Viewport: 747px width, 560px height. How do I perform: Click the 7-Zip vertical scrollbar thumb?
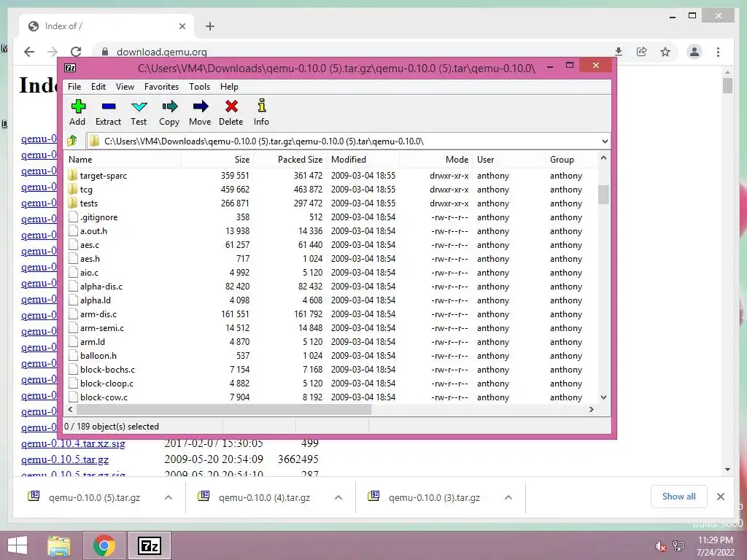(603, 194)
